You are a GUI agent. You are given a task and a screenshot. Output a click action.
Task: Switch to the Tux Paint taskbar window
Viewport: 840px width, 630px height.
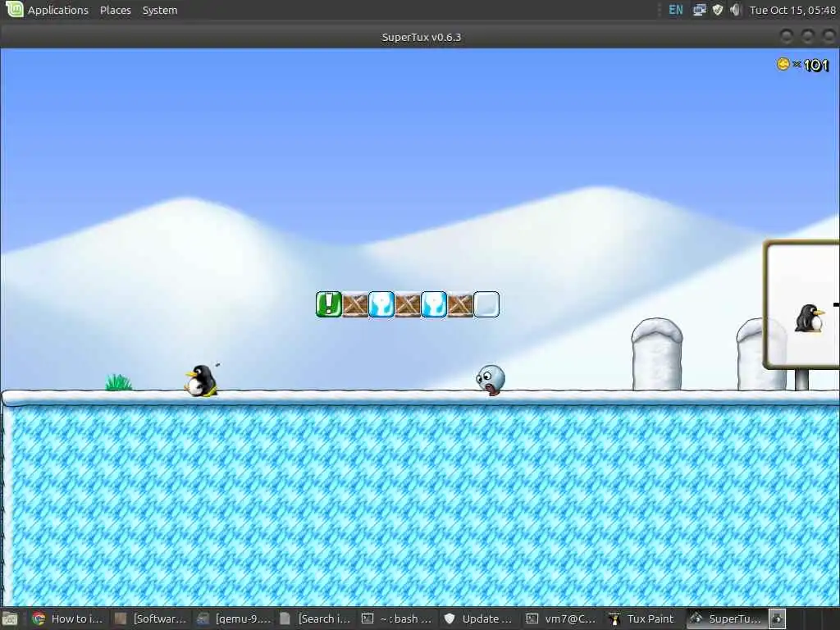click(x=643, y=619)
